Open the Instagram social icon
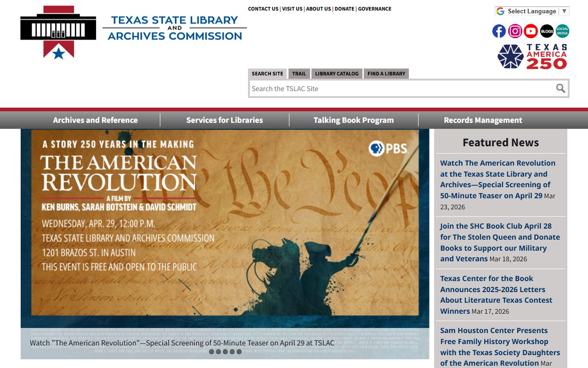The image size is (588, 368). point(515,31)
